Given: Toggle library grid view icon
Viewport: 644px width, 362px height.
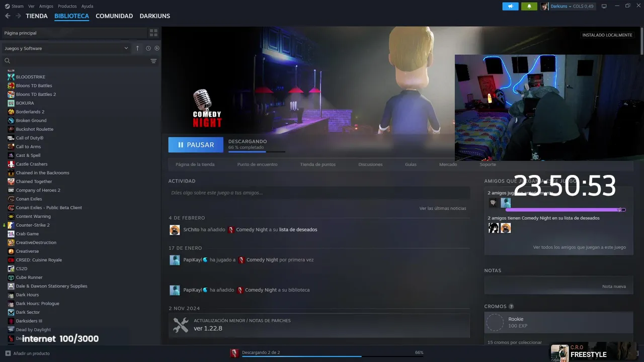Looking at the screenshot, I should point(153,33).
